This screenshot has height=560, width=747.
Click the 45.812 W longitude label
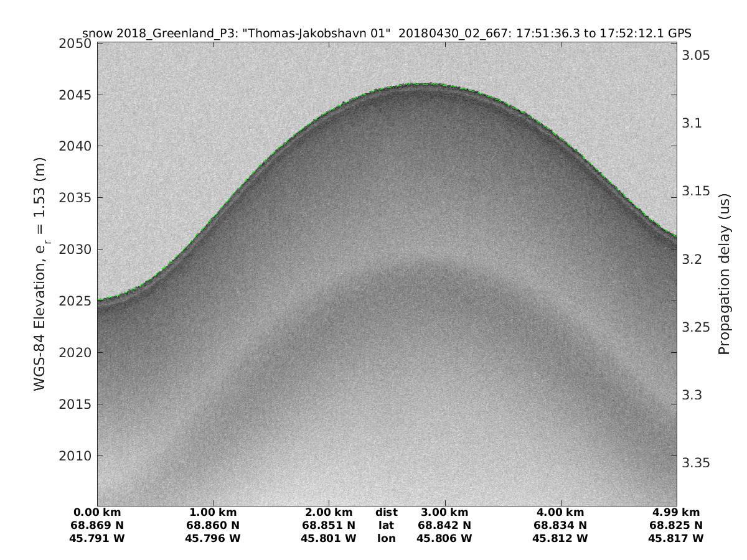[560, 539]
